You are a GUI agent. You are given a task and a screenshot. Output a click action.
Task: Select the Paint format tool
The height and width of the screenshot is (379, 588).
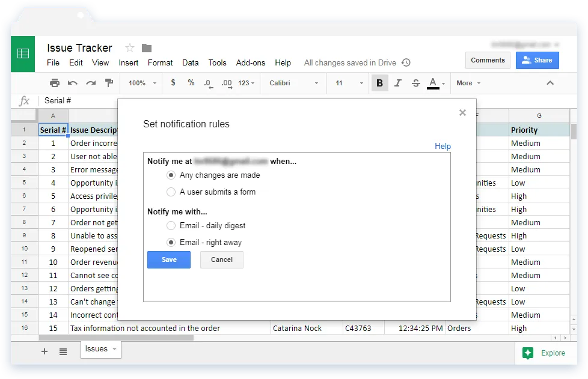(109, 83)
